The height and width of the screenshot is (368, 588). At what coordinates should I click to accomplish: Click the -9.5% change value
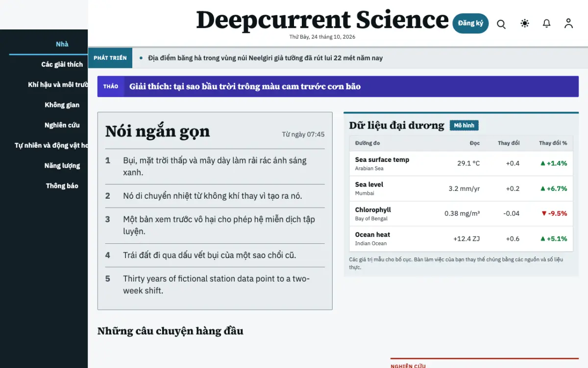coord(554,213)
